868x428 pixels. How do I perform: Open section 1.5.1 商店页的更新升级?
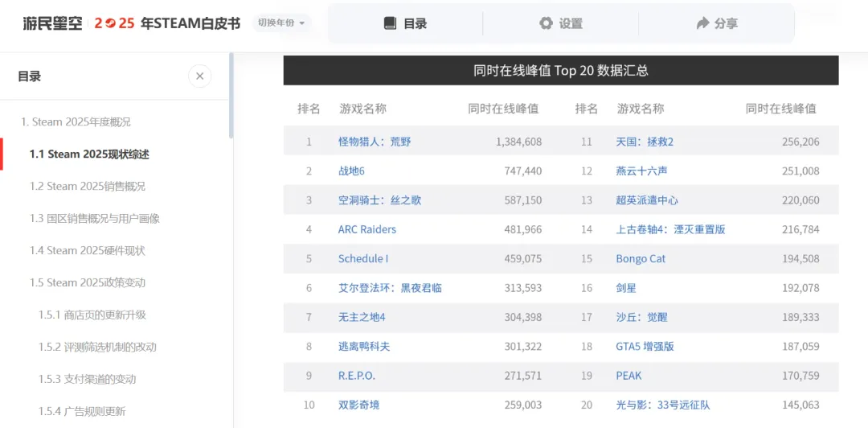tap(92, 315)
